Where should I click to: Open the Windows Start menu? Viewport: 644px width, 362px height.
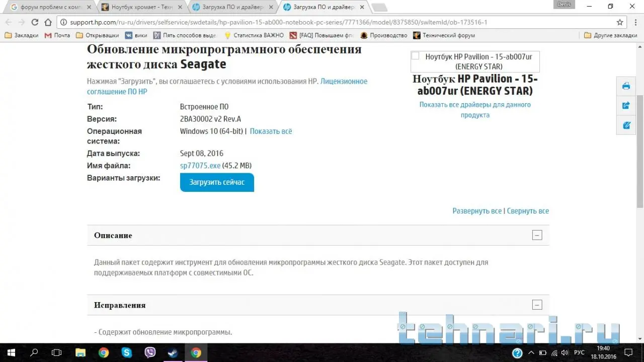tap(11, 352)
